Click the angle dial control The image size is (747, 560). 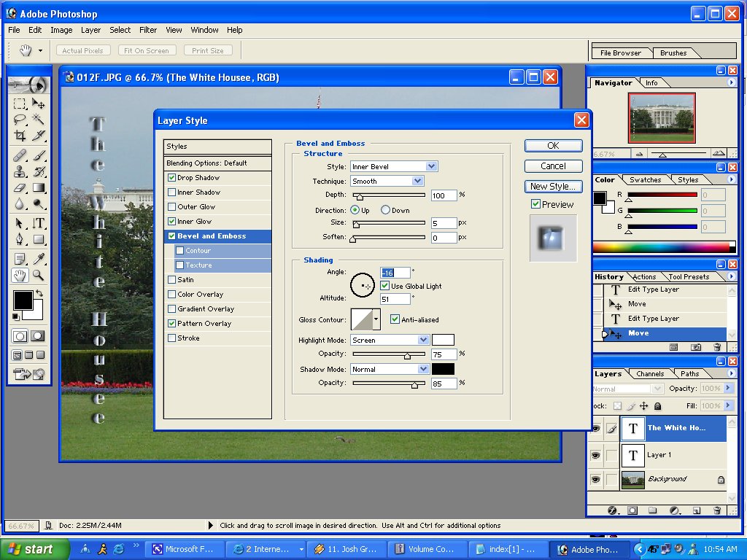pos(363,285)
